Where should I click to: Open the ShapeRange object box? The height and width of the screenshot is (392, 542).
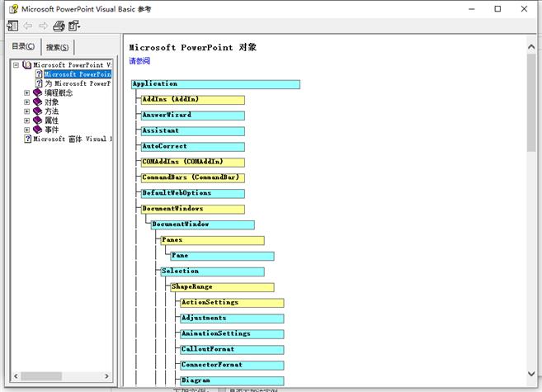[222, 287]
